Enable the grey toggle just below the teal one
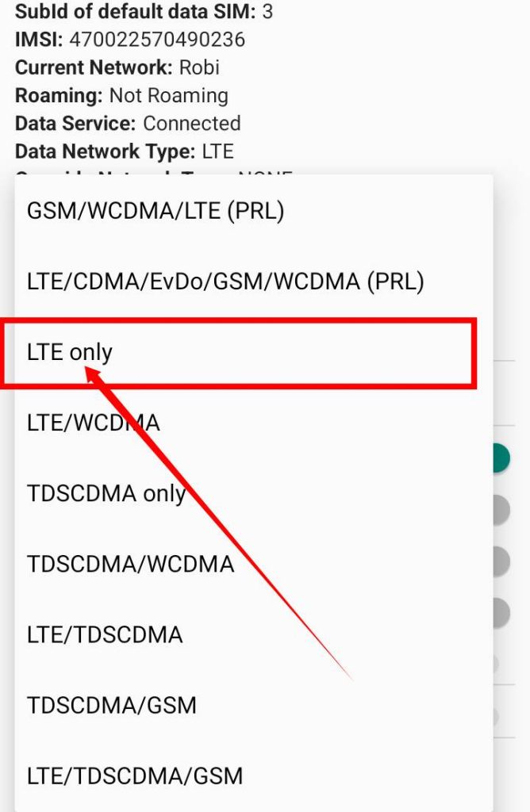Viewport: 530px width, 812px height. [x=501, y=511]
